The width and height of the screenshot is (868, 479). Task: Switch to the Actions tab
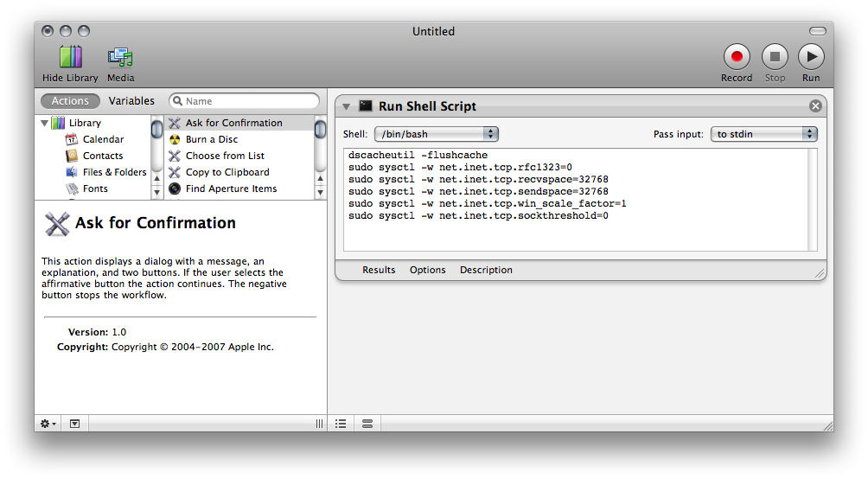click(70, 101)
